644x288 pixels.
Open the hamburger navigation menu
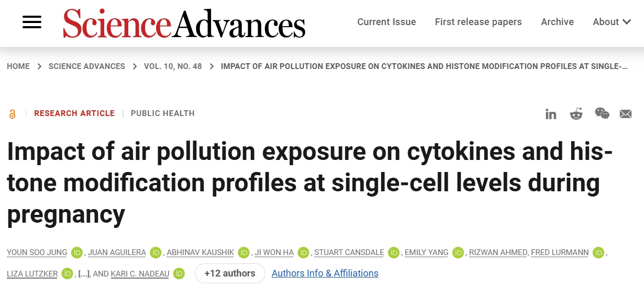[32, 22]
